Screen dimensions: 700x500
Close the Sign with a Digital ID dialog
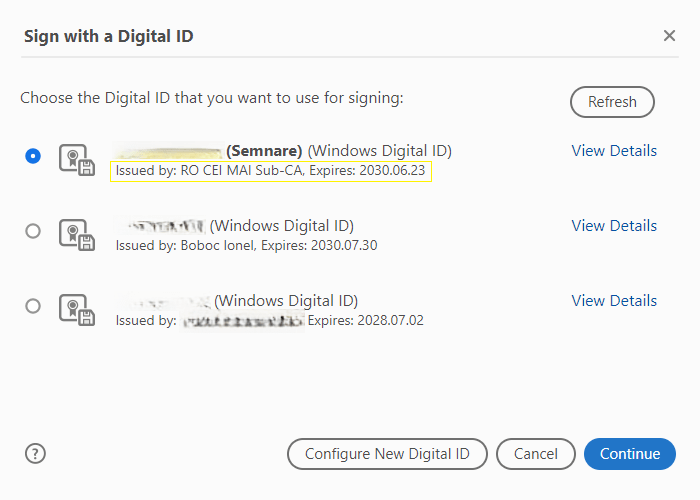click(669, 36)
